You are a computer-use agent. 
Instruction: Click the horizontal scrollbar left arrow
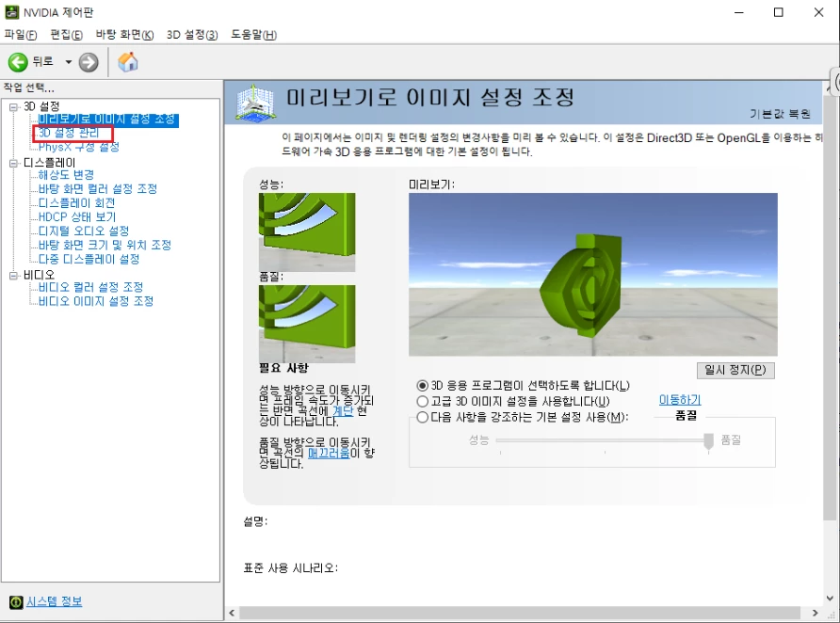[232, 613]
